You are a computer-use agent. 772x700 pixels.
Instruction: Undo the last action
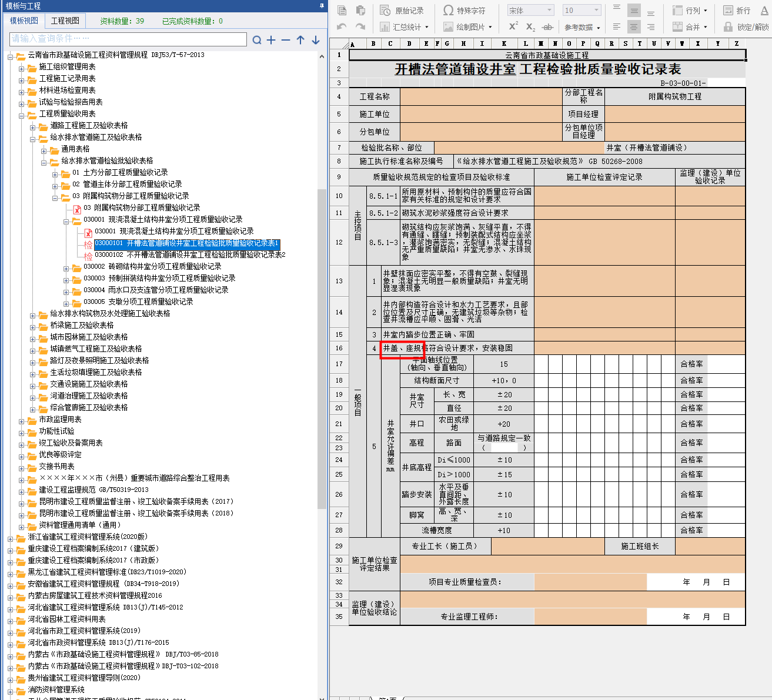point(342,27)
